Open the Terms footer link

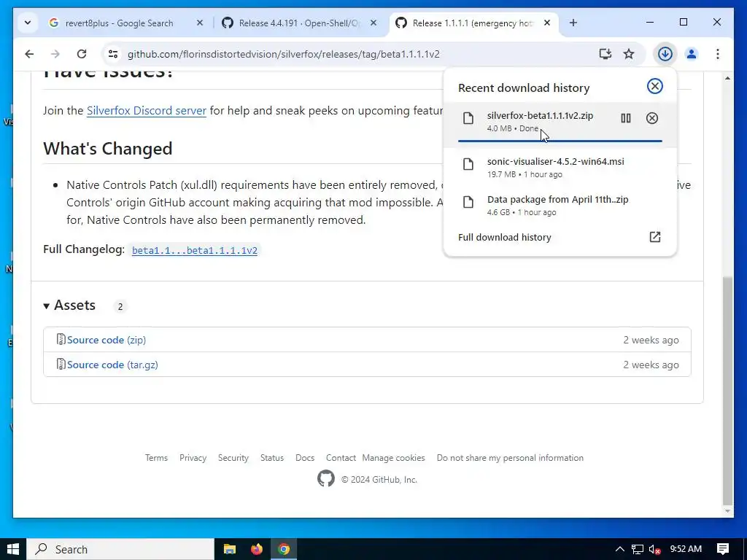pyautogui.click(x=156, y=458)
